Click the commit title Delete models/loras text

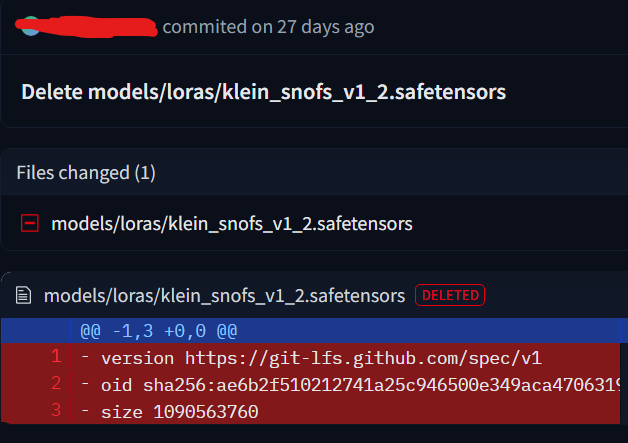click(x=264, y=92)
